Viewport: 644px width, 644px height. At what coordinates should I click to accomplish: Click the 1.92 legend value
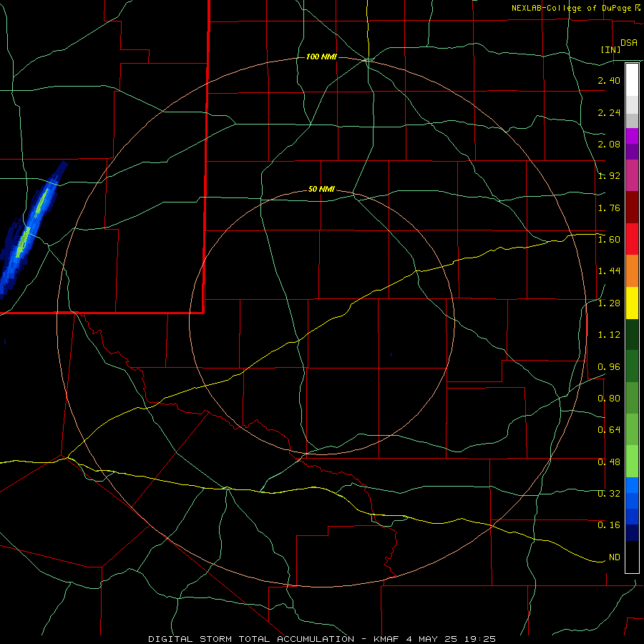[609, 176]
